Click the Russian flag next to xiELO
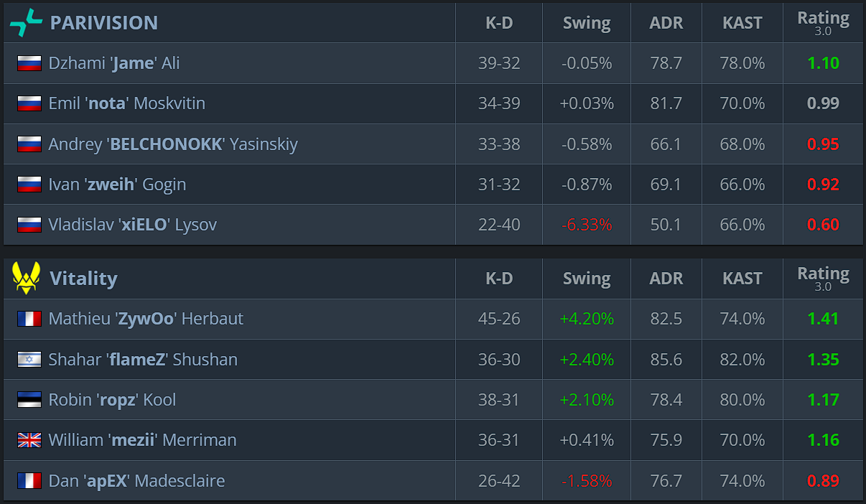866x504 pixels. [29, 225]
